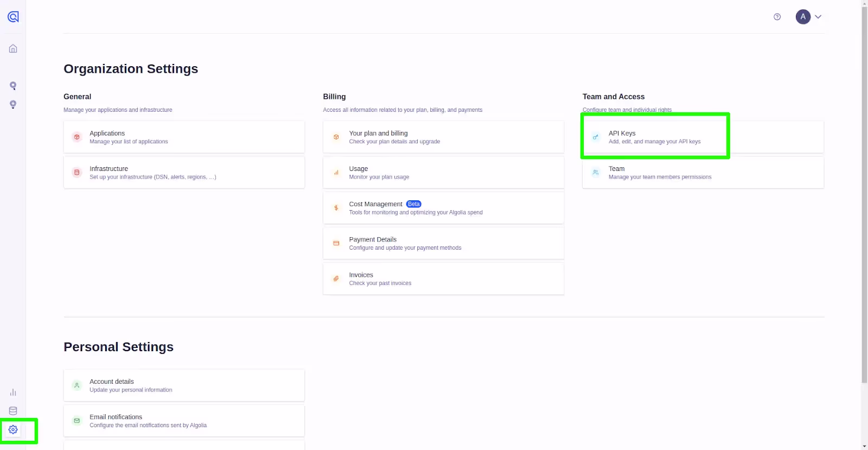The height and width of the screenshot is (450, 868).
Task: Click the 'Organization Settings' heading
Action: pos(131,69)
